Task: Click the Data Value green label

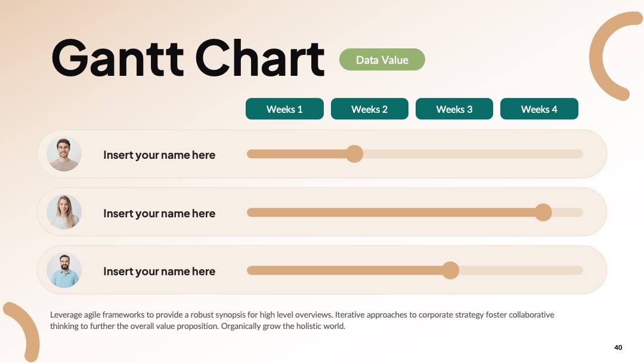Action: point(382,60)
